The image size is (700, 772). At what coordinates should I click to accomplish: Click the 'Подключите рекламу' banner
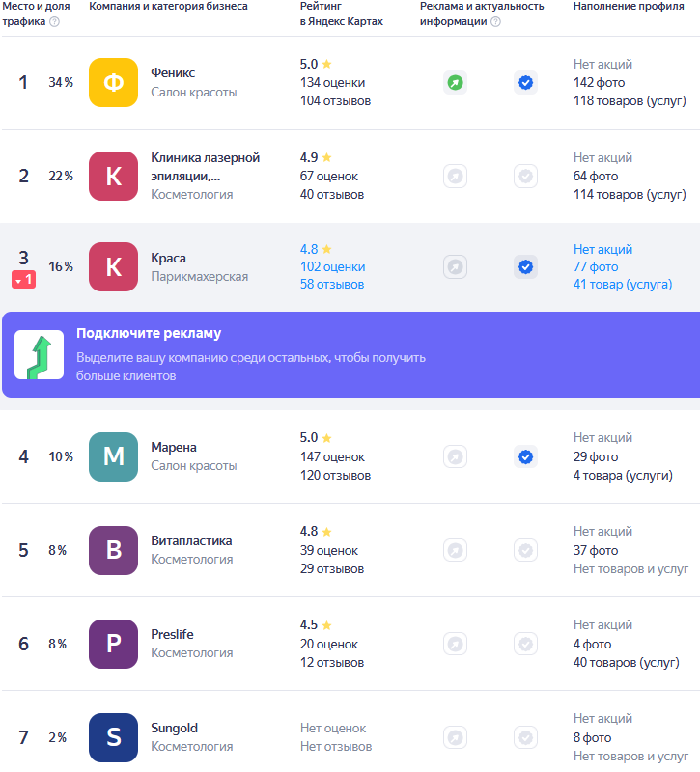point(350,354)
